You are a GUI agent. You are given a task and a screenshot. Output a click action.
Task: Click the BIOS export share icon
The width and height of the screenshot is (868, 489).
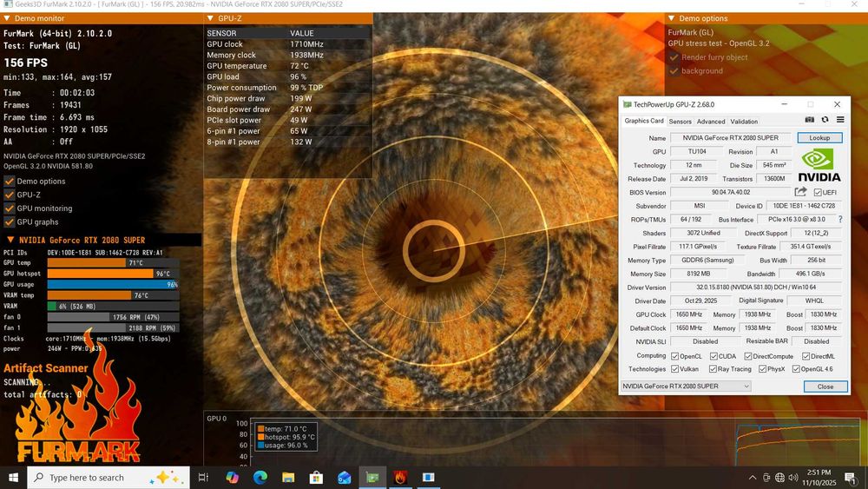(800, 192)
